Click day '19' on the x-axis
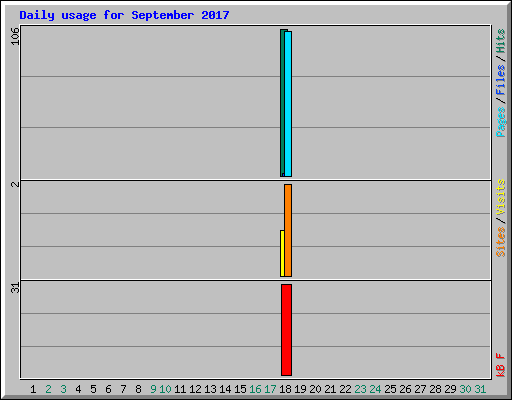512x400 pixels. pyautogui.click(x=300, y=389)
